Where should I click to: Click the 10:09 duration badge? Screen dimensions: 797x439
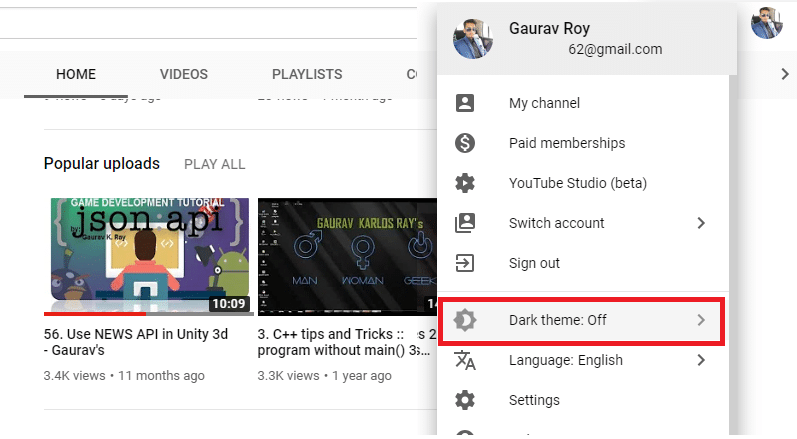(229, 303)
